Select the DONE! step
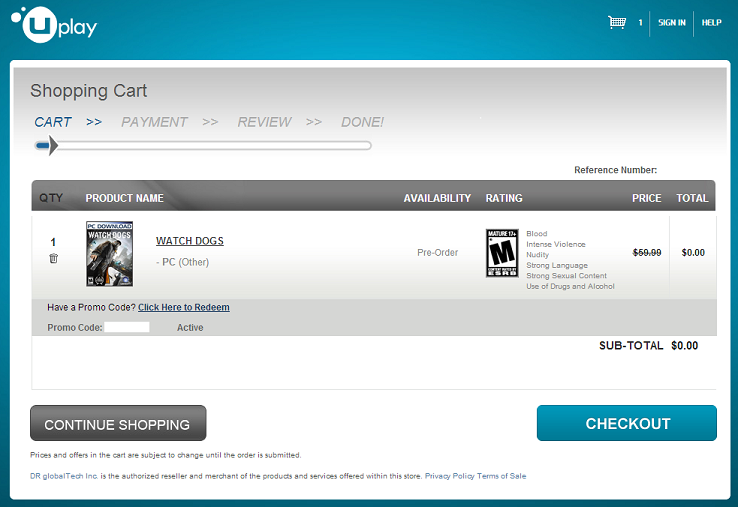The image size is (738, 507). pyautogui.click(x=362, y=122)
